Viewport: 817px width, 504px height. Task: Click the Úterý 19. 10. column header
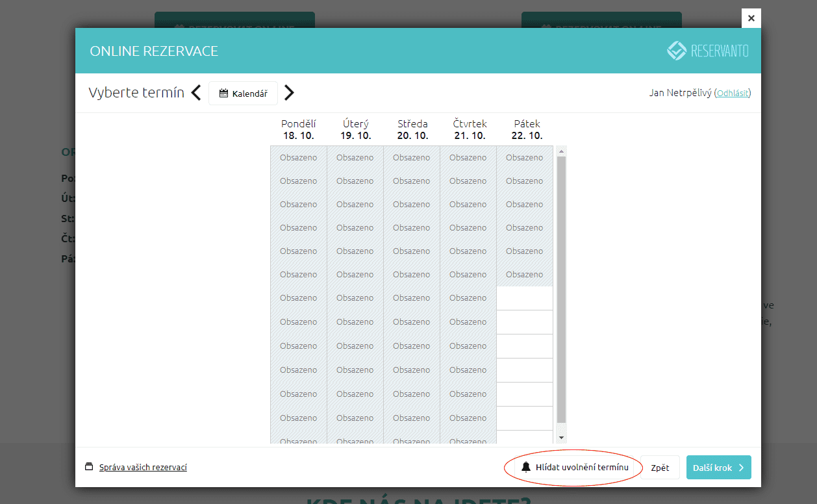pos(356,129)
